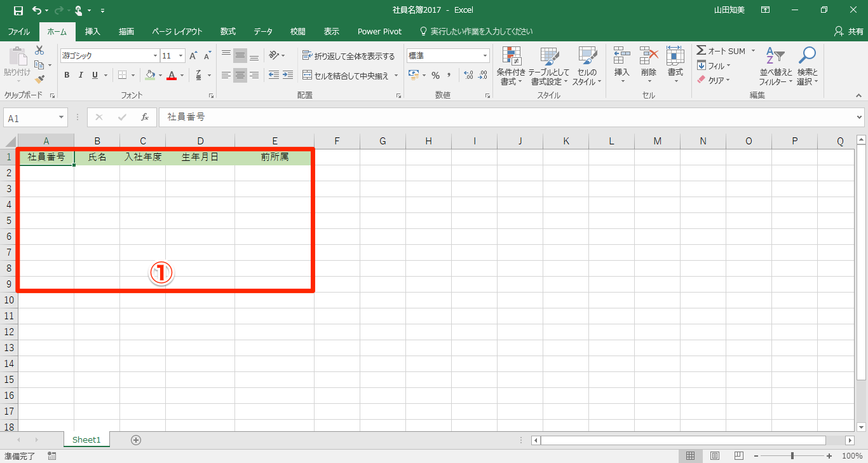The height and width of the screenshot is (463, 868).
Task: Click the 実行したい作業を入力してください search box
Action: coord(476,31)
